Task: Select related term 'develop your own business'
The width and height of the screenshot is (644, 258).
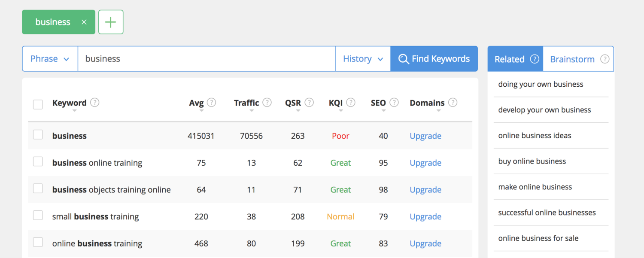Action: coord(544,110)
